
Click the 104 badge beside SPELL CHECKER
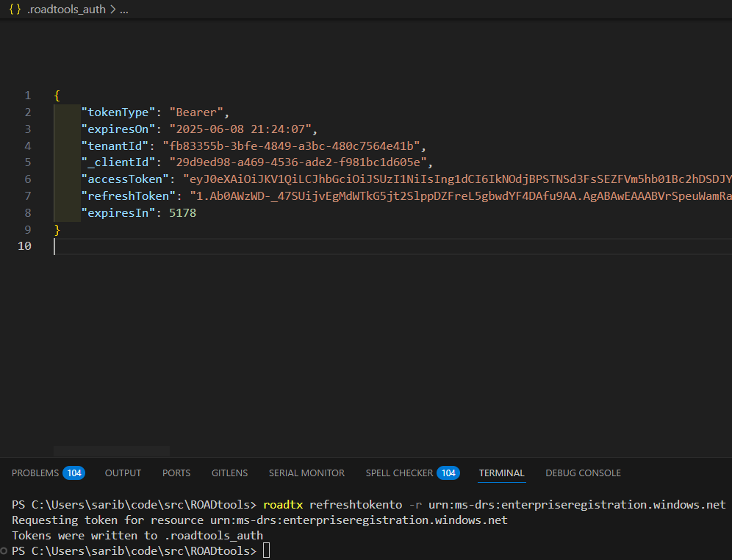pyautogui.click(x=448, y=473)
